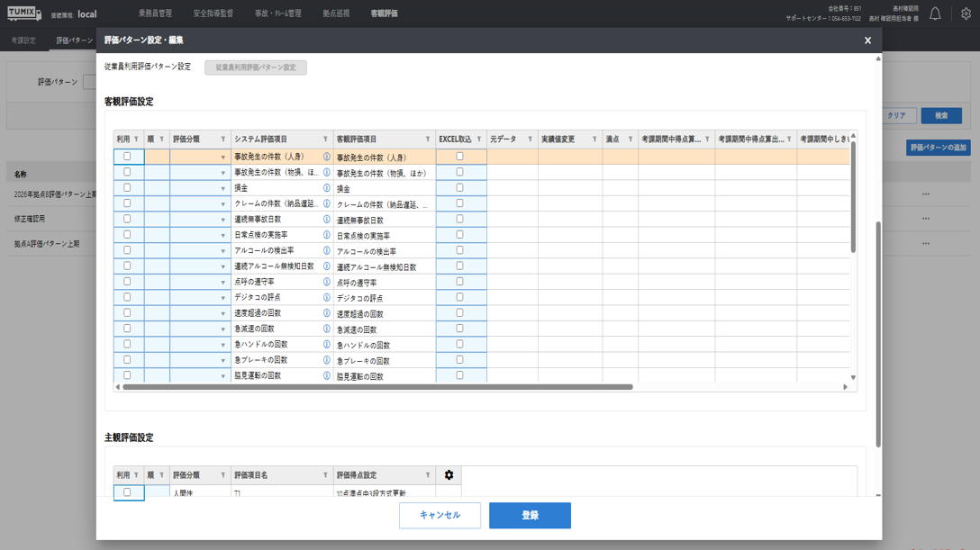This screenshot has height=550, width=980.
Task: Filter the 元データ column
Action: (x=530, y=140)
